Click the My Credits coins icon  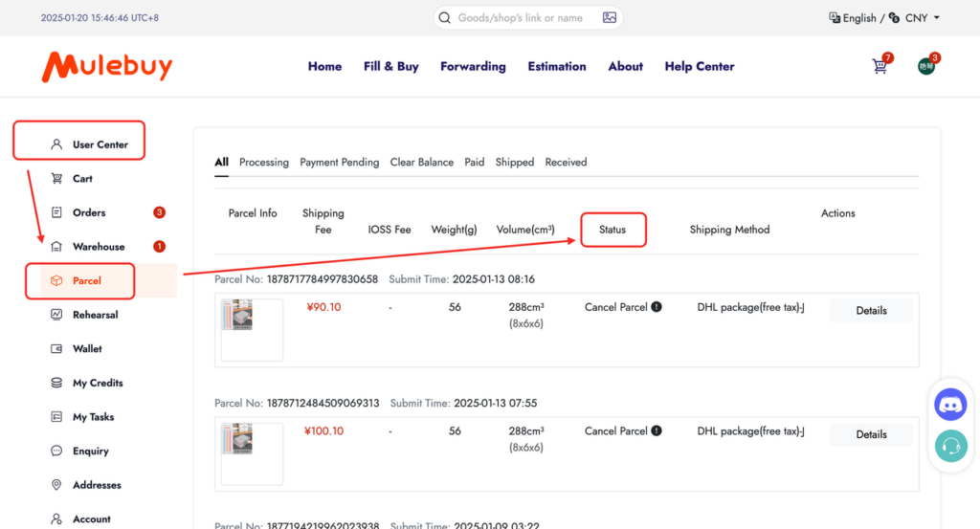click(56, 383)
